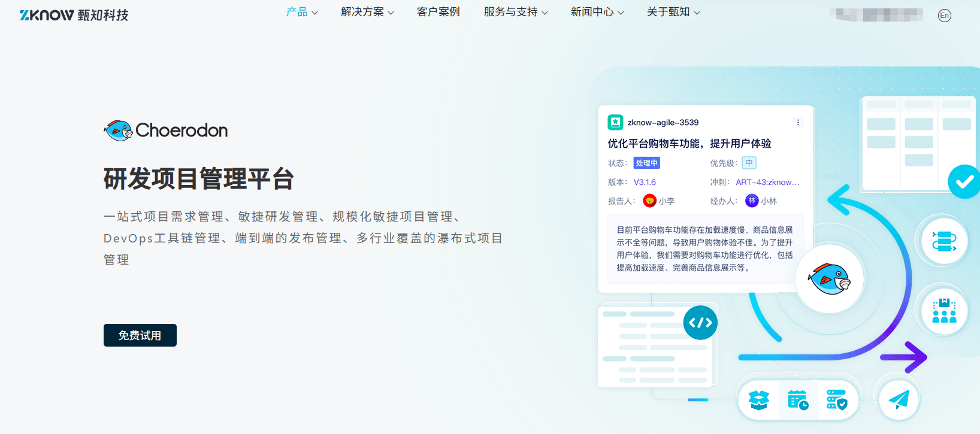Click issue ID zknow-agile-3539
The height and width of the screenshot is (434, 980).
(x=663, y=122)
